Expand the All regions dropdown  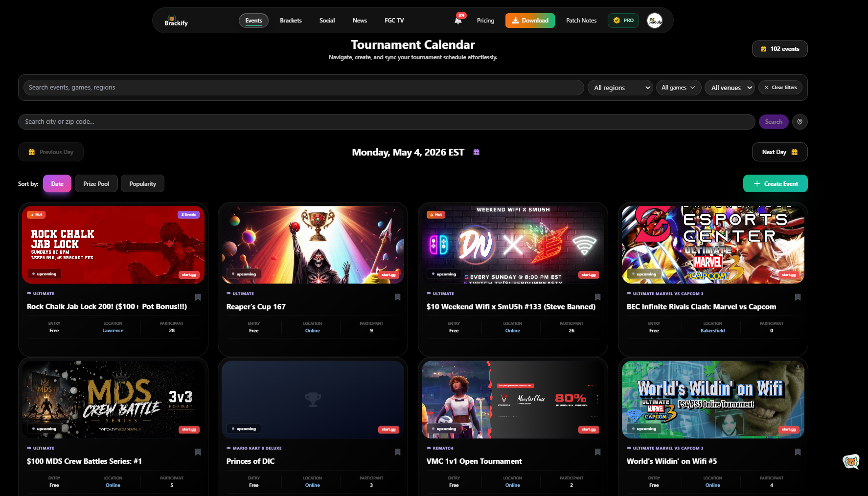click(620, 88)
